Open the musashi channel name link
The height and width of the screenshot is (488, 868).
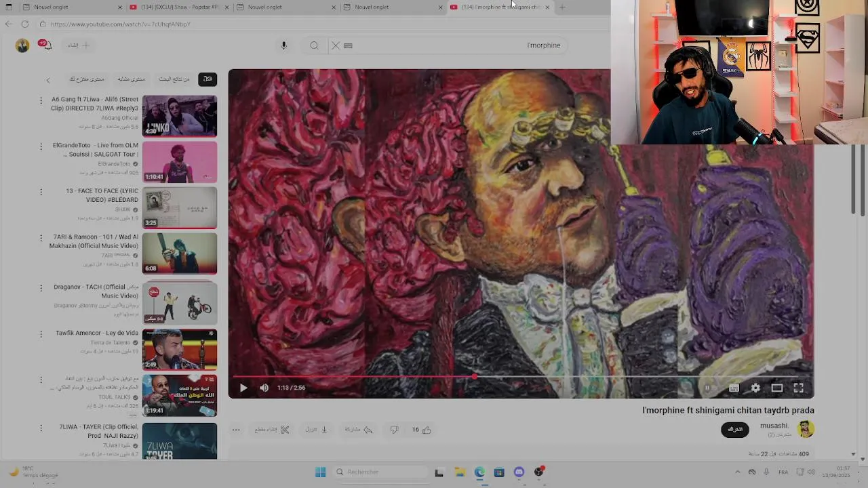(x=774, y=426)
